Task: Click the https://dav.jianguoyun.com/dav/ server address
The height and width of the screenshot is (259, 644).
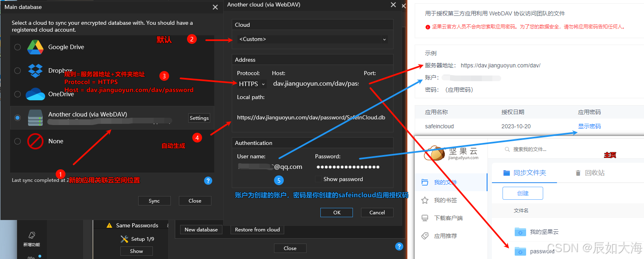Action: (x=500, y=65)
